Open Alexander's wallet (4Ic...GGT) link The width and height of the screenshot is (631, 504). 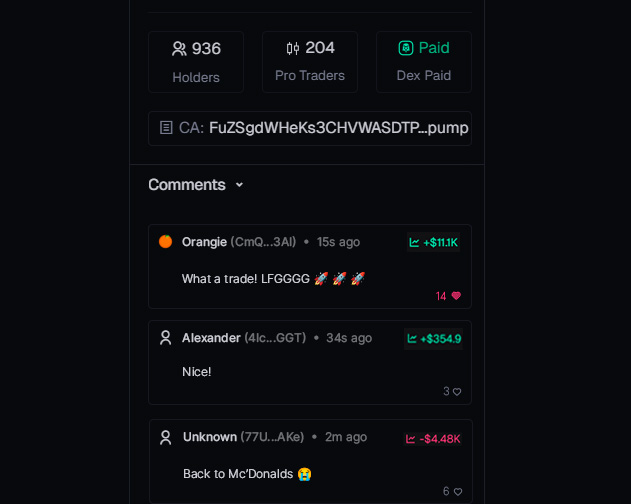[275, 338]
